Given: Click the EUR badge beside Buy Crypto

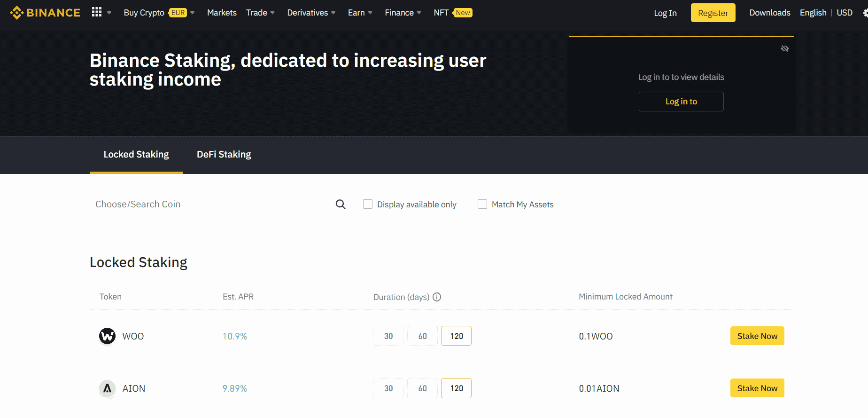Looking at the screenshot, I should (178, 13).
